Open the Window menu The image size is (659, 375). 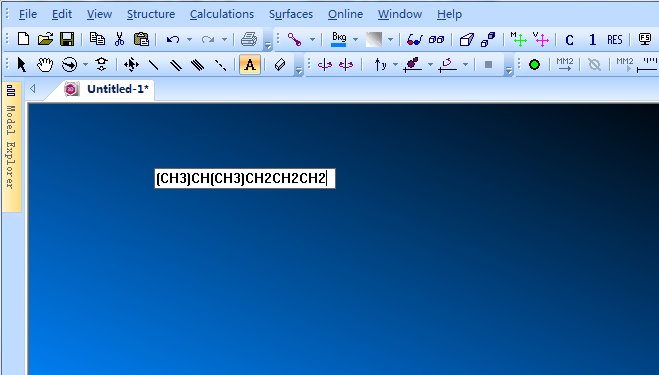(x=400, y=14)
